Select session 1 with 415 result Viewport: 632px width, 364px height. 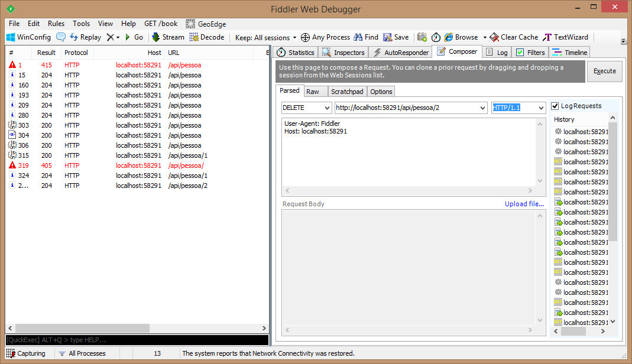click(137, 65)
